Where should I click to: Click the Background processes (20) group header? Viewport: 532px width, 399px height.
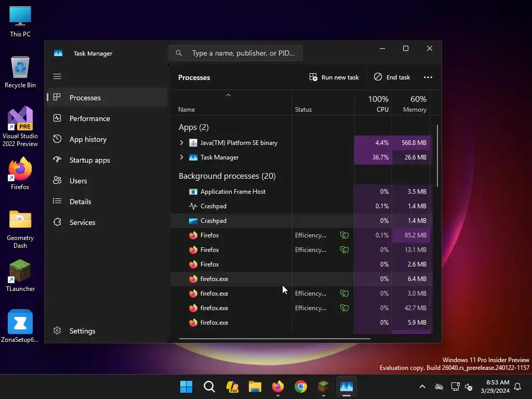click(x=227, y=176)
